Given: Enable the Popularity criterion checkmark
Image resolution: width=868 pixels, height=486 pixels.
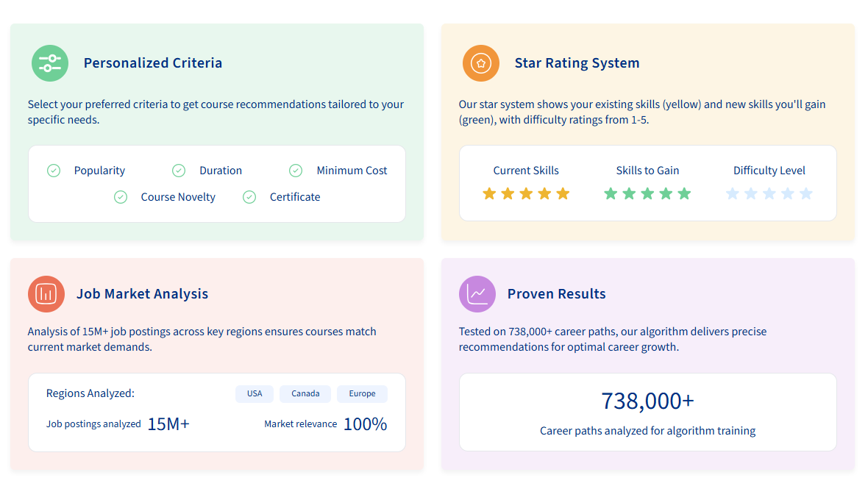Looking at the screenshot, I should pyautogui.click(x=54, y=170).
